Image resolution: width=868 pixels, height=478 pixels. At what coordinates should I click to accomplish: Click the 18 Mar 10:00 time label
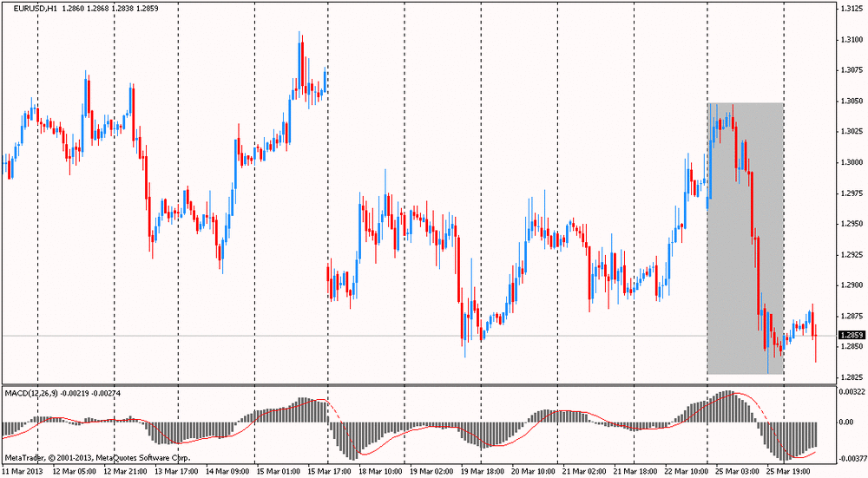380,472
